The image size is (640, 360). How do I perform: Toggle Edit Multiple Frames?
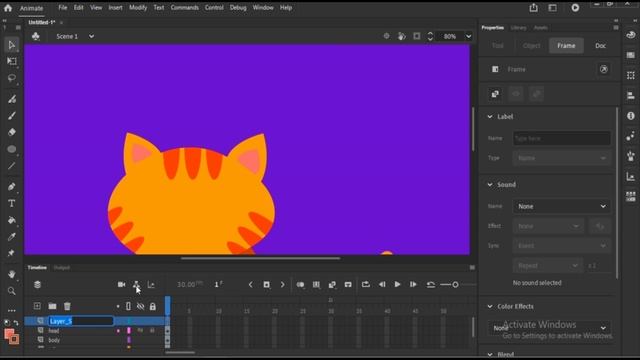316,284
